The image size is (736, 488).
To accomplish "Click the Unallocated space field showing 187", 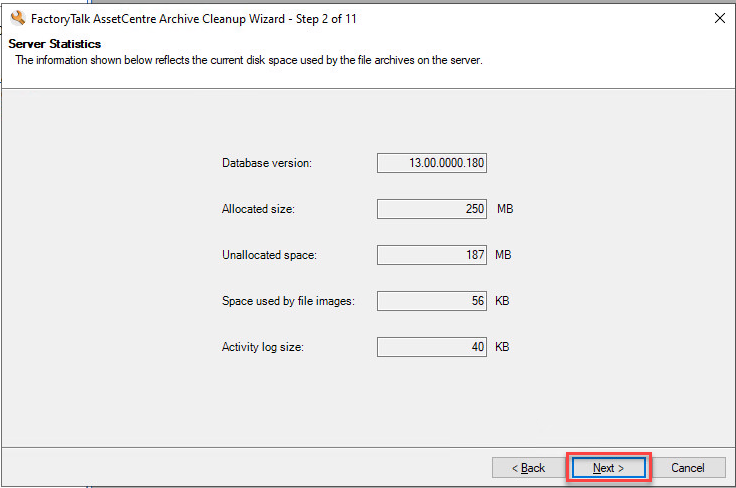I will 432,255.
